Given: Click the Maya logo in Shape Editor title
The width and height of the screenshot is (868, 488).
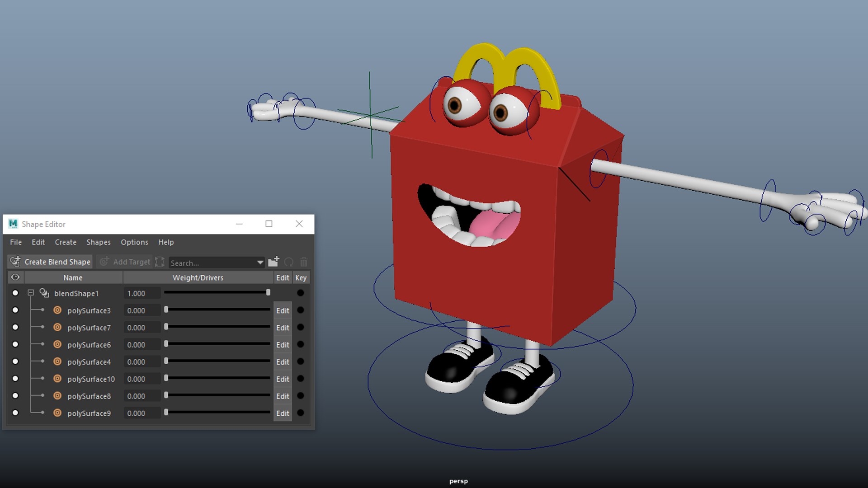Looking at the screenshot, I should point(13,224).
